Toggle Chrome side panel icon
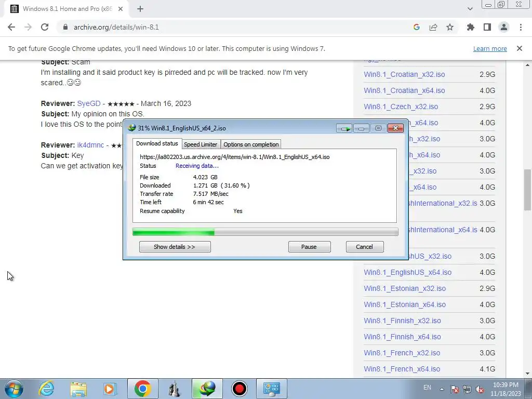The image size is (532, 399). coord(487,27)
